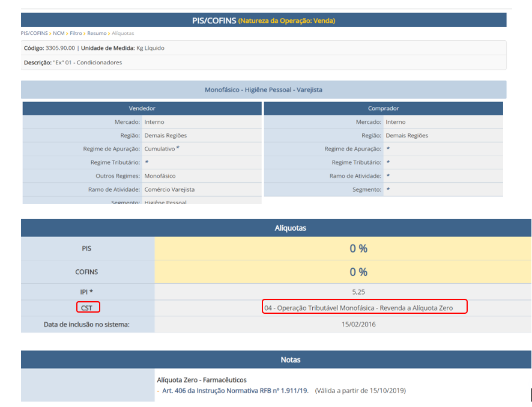This screenshot has width=532, height=407.
Task: Click Comprador Regime de Apuração asterisk
Action: click(x=388, y=148)
